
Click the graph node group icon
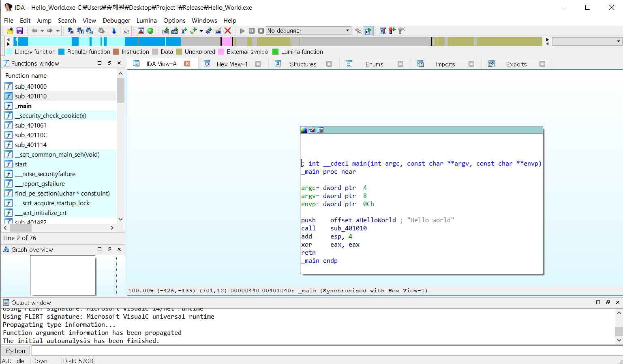pos(320,130)
